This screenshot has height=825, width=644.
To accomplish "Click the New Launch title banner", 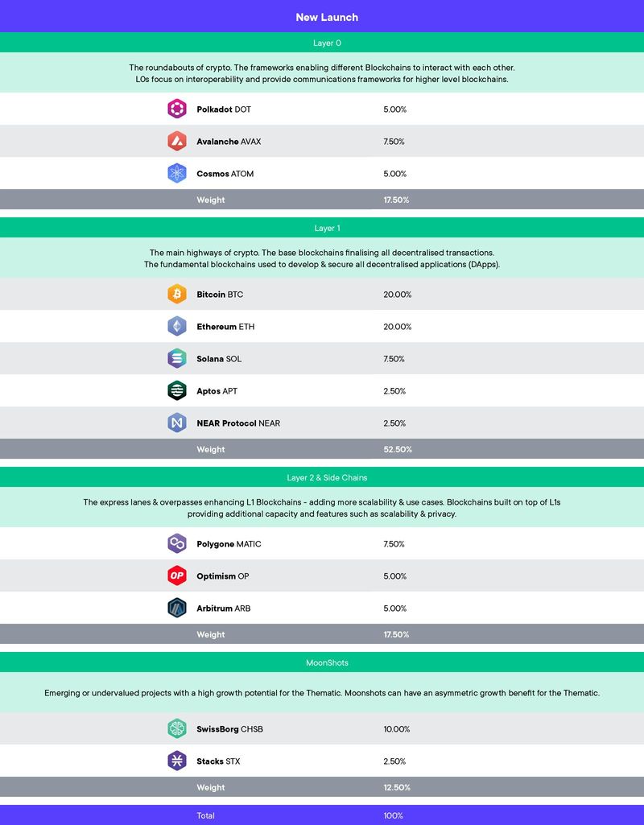I will (x=327, y=17).
